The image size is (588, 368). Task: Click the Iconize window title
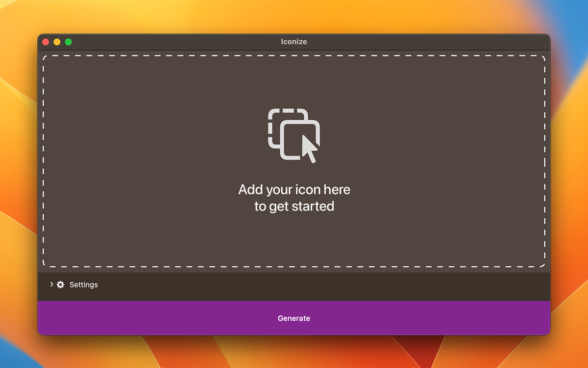coord(294,42)
